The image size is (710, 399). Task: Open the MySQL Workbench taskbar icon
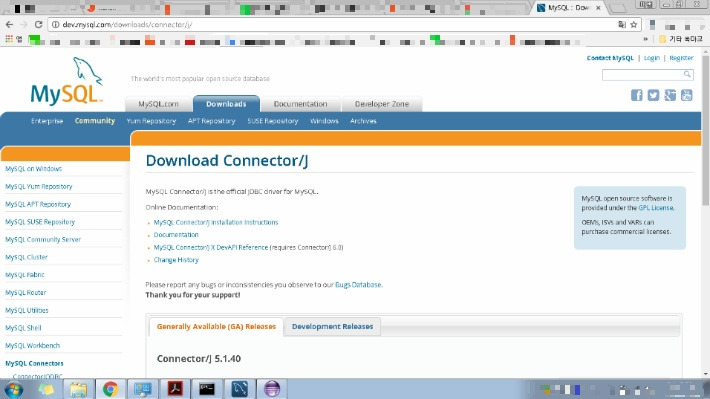(240, 389)
